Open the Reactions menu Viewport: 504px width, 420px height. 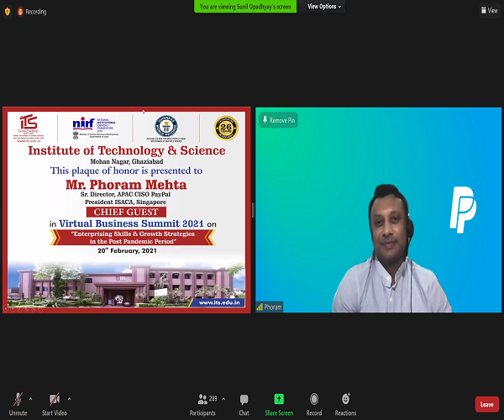[x=345, y=405]
